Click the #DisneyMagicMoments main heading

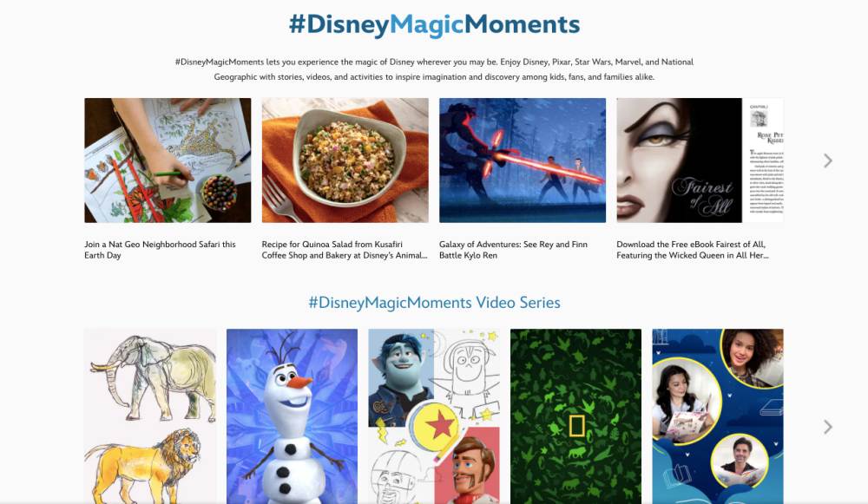pos(435,24)
